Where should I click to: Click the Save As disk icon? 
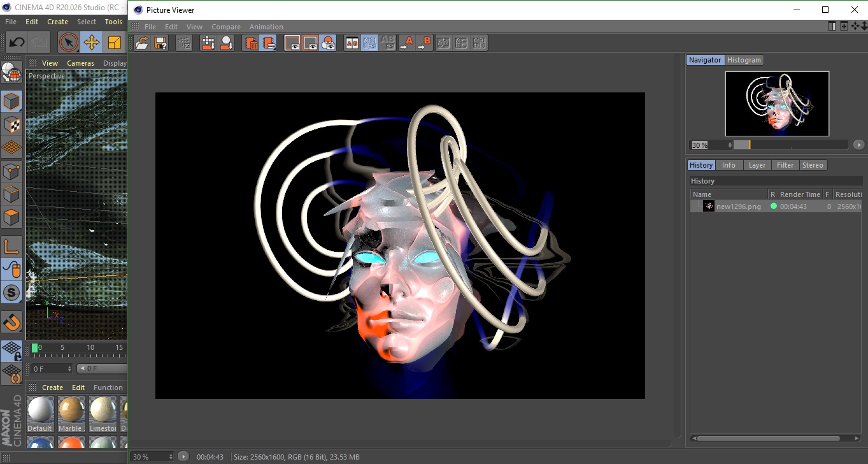(161, 43)
